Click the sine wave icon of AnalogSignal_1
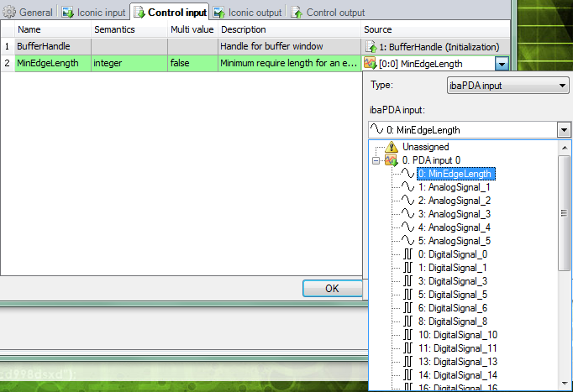 click(x=407, y=187)
